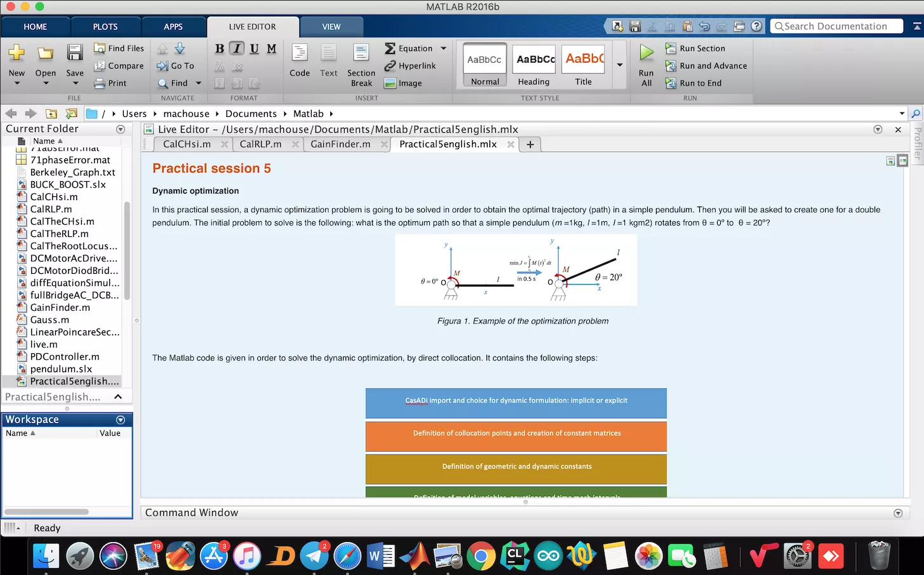Toggle italic text formatting
924x575 pixels.
click(237, 48)
